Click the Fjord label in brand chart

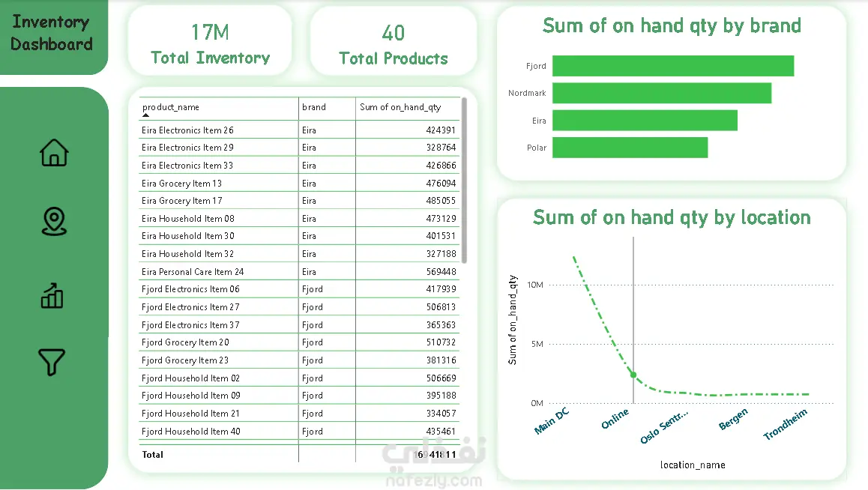pyautogui.click(x=536, y=66)
